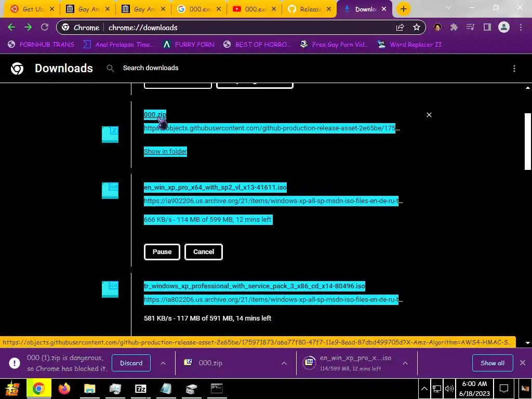Click the Downloads page heading
This screenshot has width=532, height=399.
pos(64,68)
